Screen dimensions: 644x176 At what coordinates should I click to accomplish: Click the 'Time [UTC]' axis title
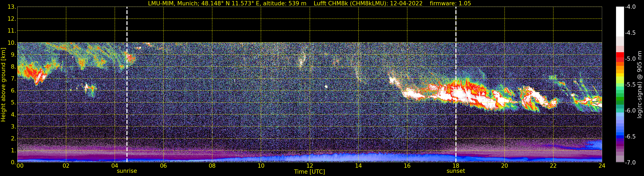[x=309, y=172]
